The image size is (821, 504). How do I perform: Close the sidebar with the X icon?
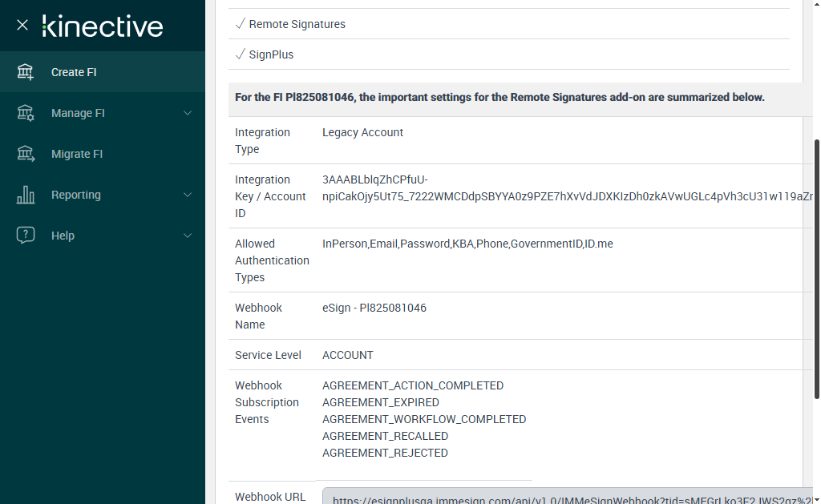22,25
